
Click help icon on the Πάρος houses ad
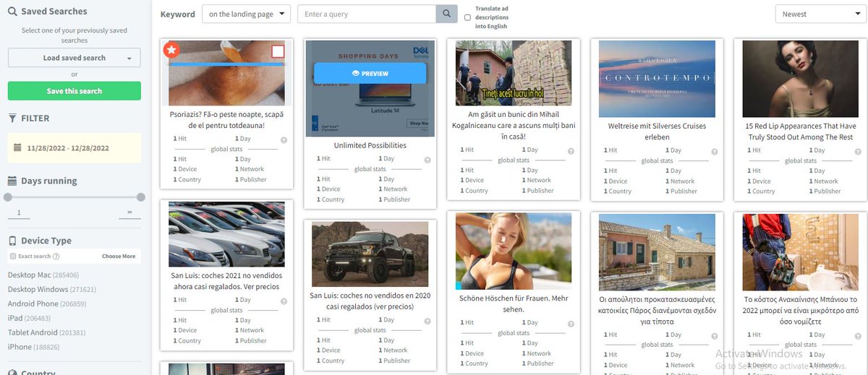715,337
